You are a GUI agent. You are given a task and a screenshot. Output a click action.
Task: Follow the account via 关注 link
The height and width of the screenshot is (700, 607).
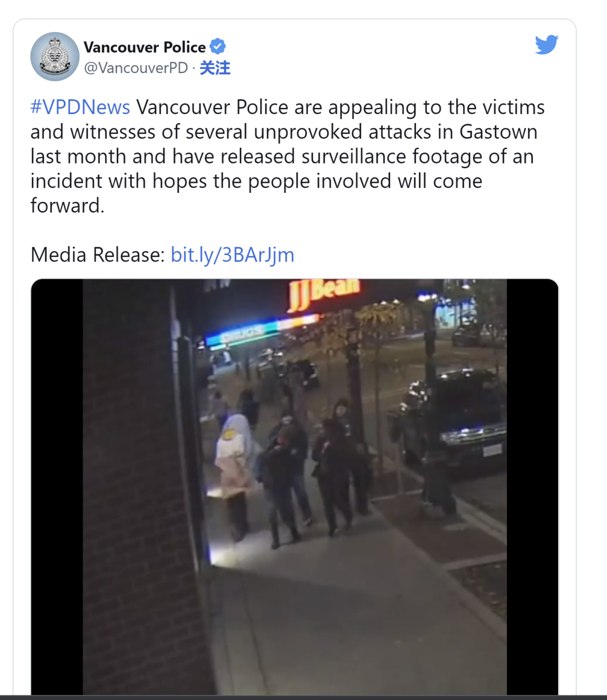click(x=215, y=68)
